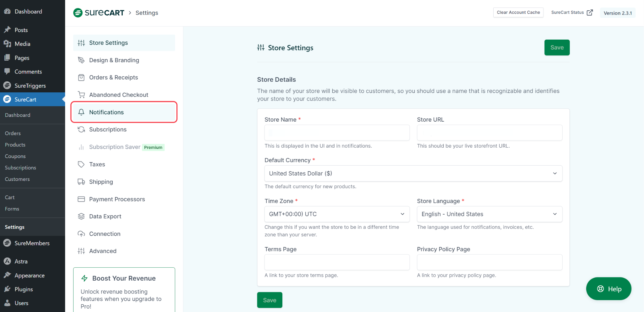644x312 pixels.
Task: Click the Connection cloud upload icon
Action: click(81, 234)
